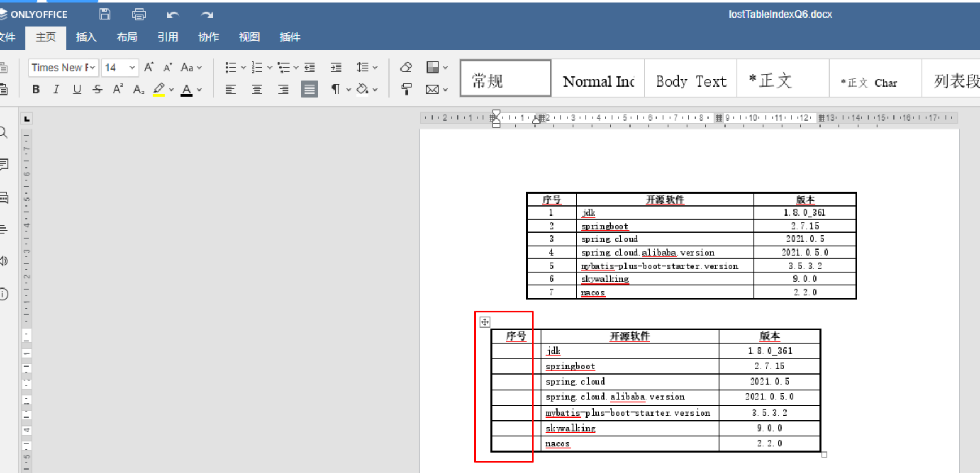
Task: Switch to the 引用 tab
Action: coord(167,37)
